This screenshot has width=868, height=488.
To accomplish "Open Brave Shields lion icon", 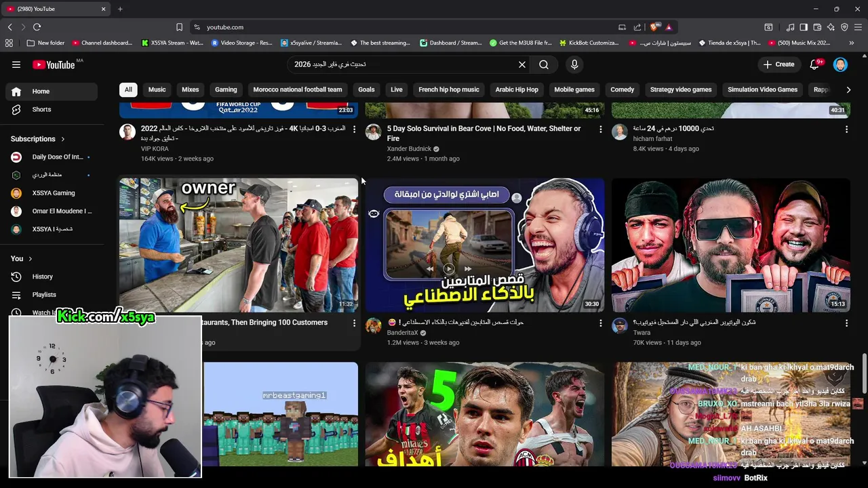I will [x=654, y=27].
